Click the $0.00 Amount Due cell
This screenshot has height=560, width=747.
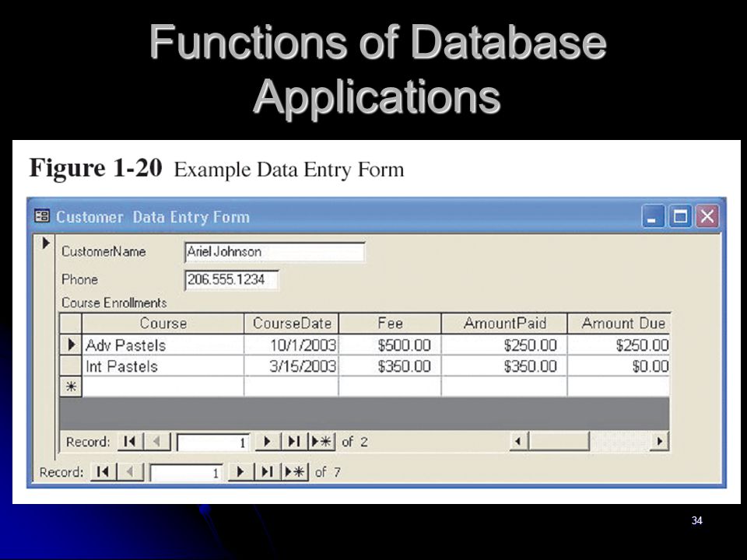(619, 366)
